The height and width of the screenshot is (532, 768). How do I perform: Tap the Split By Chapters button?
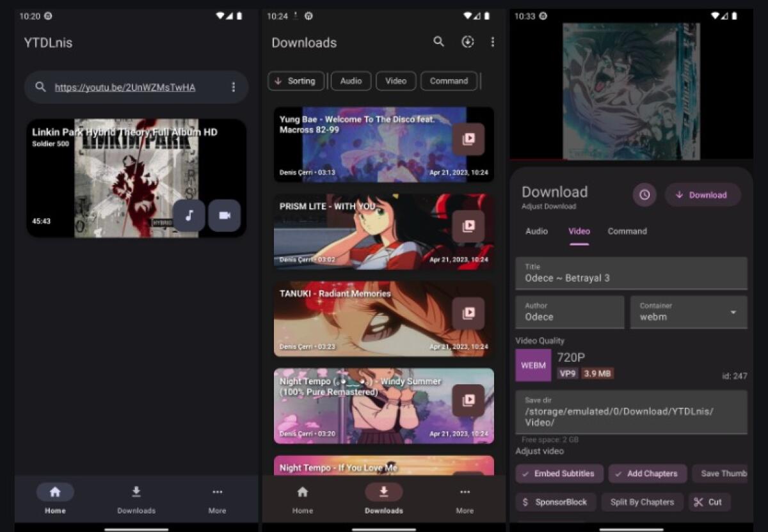(x=643, y=502)
